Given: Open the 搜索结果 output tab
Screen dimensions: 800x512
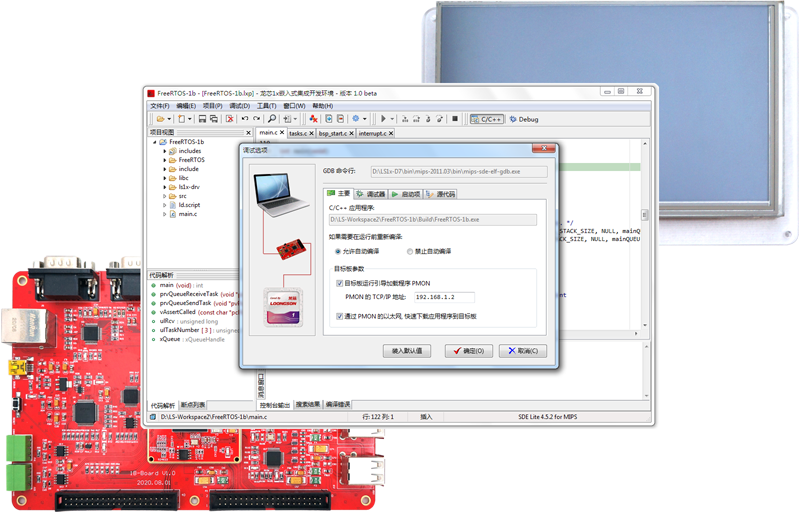Looking at the screenshot, I should (308, 404).
